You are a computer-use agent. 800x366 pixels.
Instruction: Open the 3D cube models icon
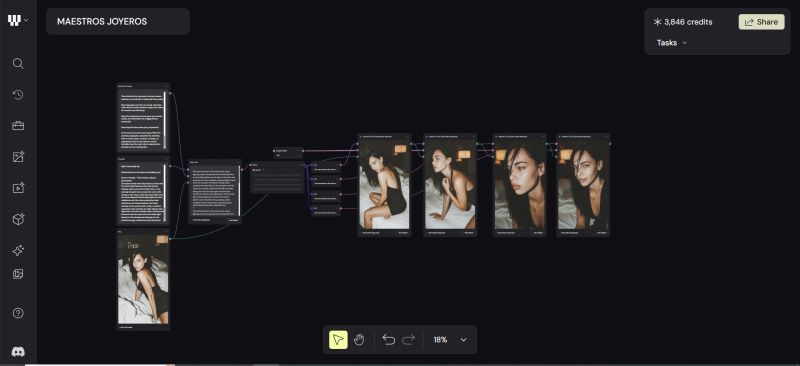[18, 219]
